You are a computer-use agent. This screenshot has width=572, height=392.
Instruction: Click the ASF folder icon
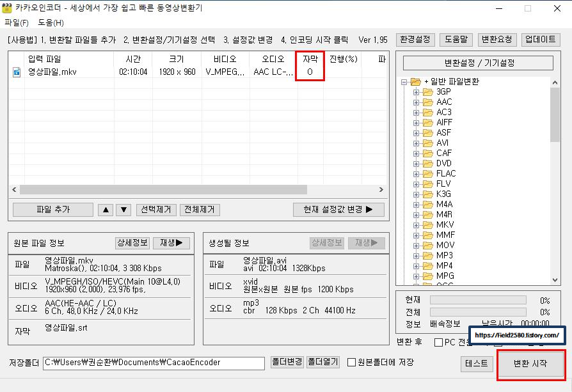428,133
